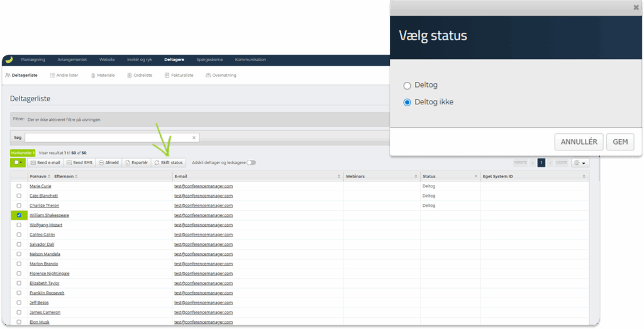The height and width of the screenshot is (329, 644).
Task: Click the ANNULLÉR button
Action: click(x=579, y=142)
